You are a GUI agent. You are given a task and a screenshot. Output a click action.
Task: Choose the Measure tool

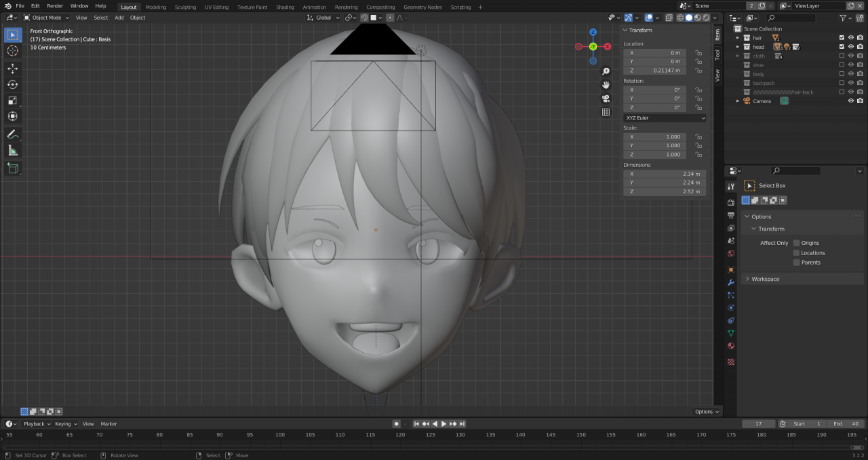click(x=13, y=151)
